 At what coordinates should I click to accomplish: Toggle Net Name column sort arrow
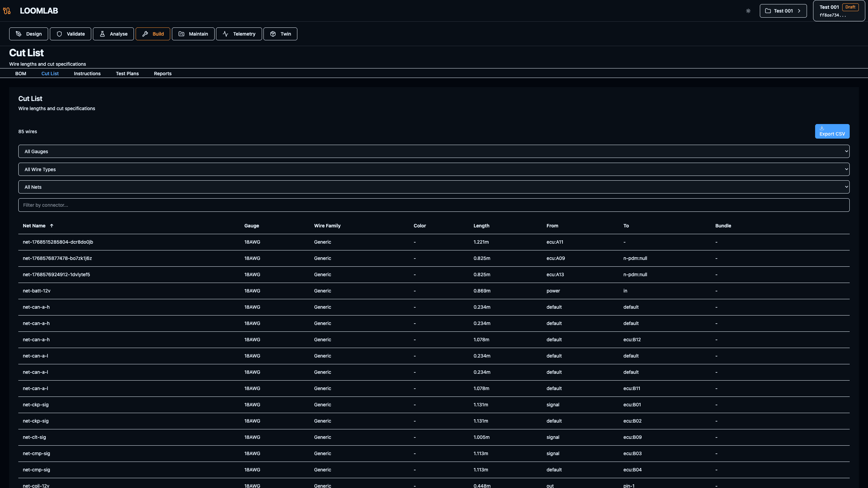(52, 226)
